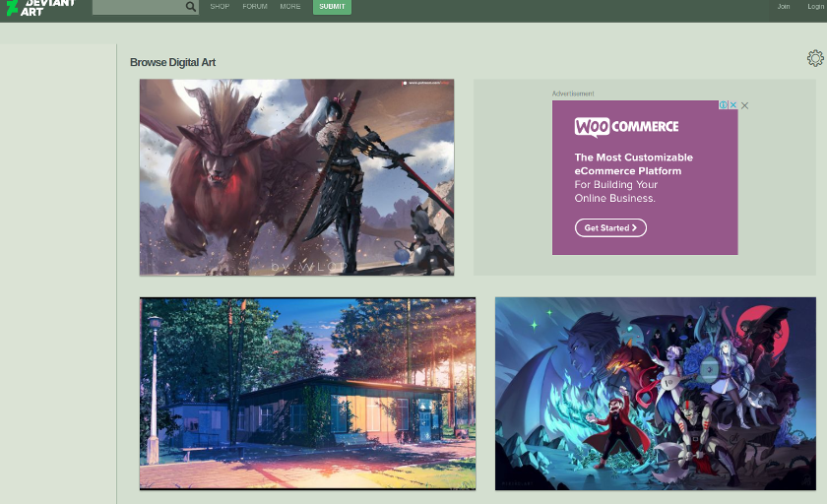Open the Shop menu

tap(220, 7)
